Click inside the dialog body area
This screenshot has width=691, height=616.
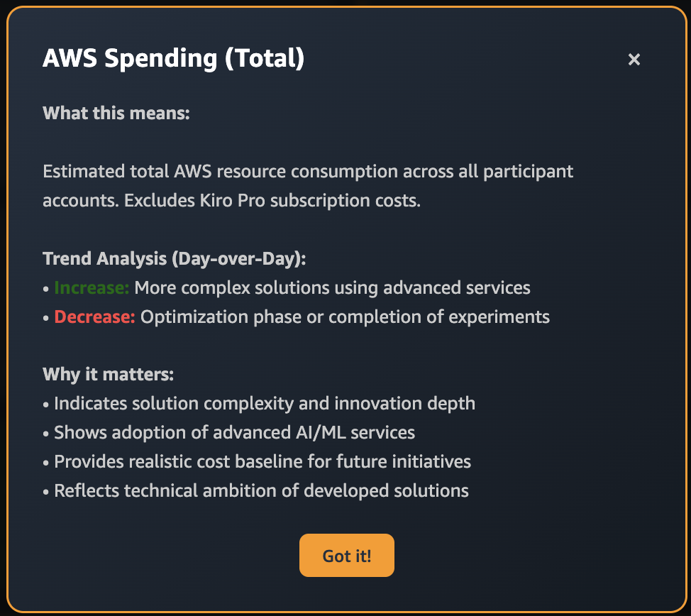pos(345,334)
